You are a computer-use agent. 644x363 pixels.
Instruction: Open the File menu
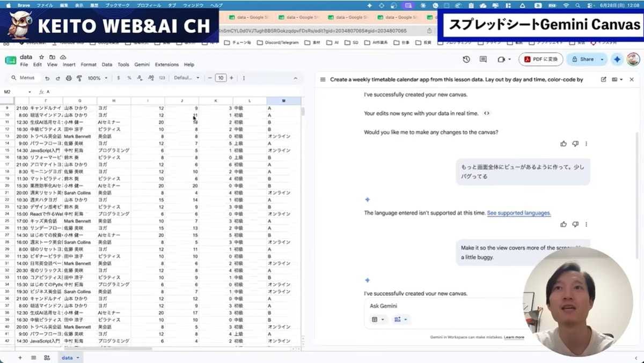[x=24, y=64]
